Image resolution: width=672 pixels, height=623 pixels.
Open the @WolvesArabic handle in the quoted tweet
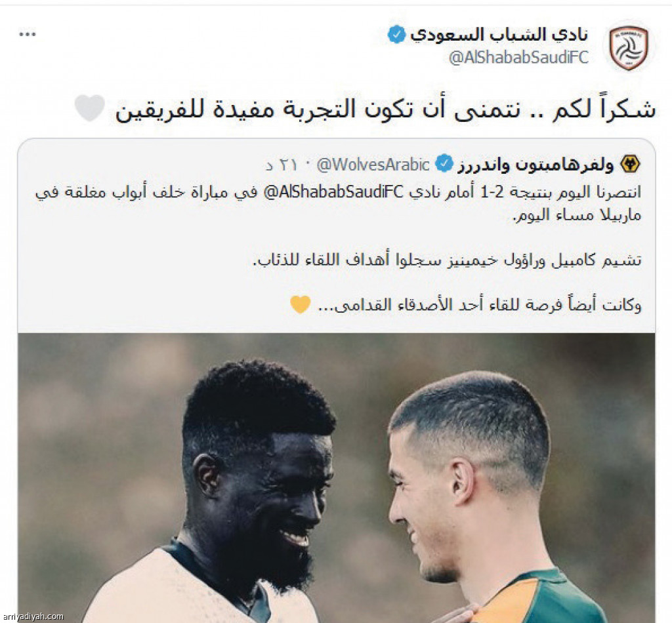[373, 165]
